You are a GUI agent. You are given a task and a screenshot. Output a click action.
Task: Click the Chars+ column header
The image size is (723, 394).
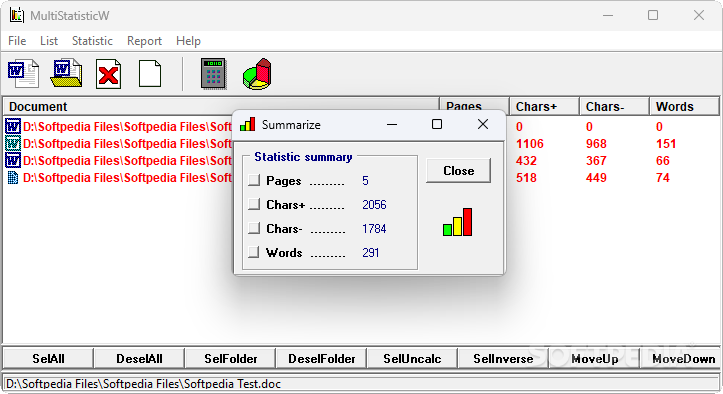pos(544,107)
